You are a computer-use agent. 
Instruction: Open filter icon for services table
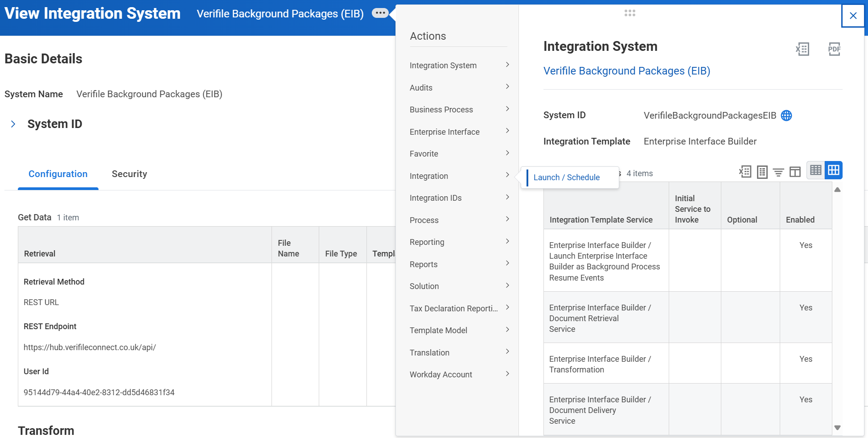point(778,172)
